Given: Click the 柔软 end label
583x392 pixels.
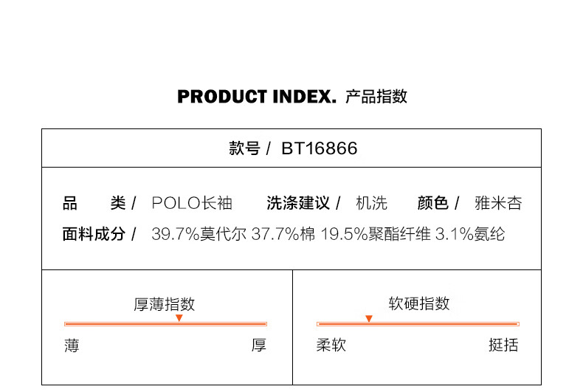Looking at the screenshot, I should (x=331, y=345).
